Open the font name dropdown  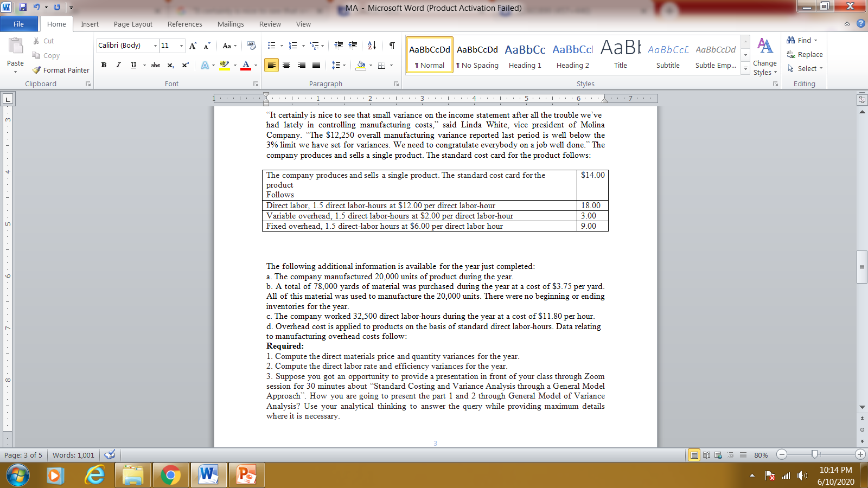[156, 46]
